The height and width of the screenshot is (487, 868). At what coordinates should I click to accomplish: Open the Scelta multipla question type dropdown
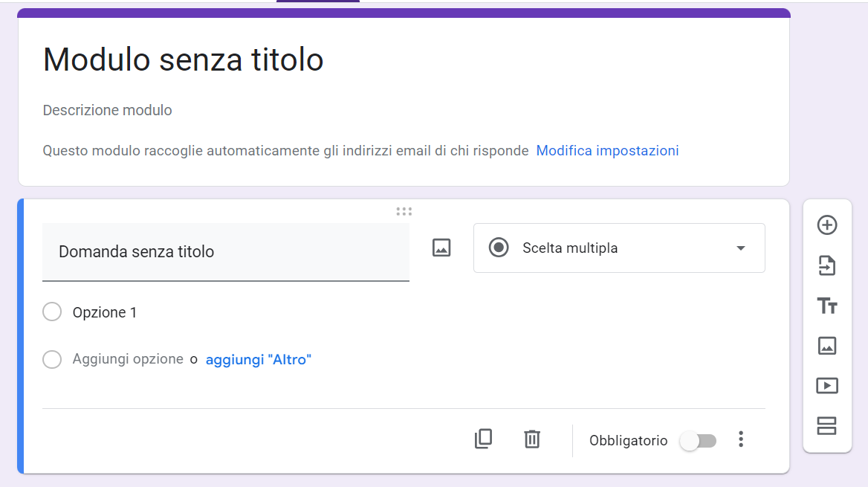pos(619,248)
